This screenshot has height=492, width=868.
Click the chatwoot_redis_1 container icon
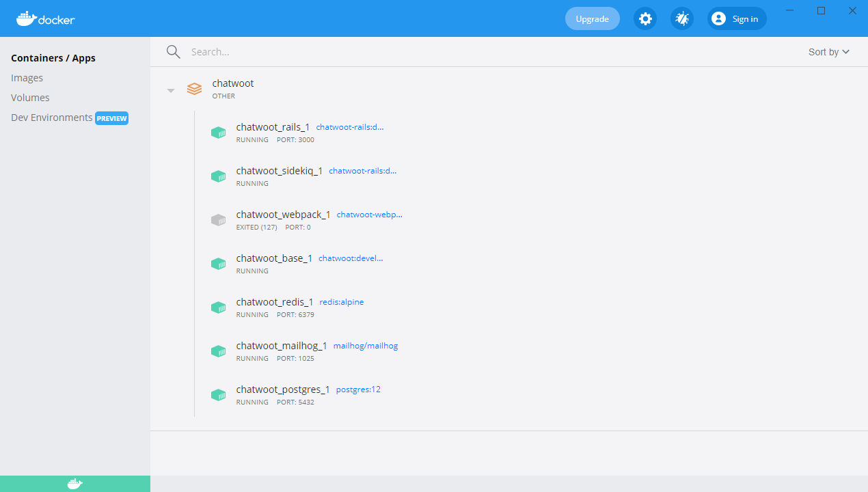click(218, 307)
